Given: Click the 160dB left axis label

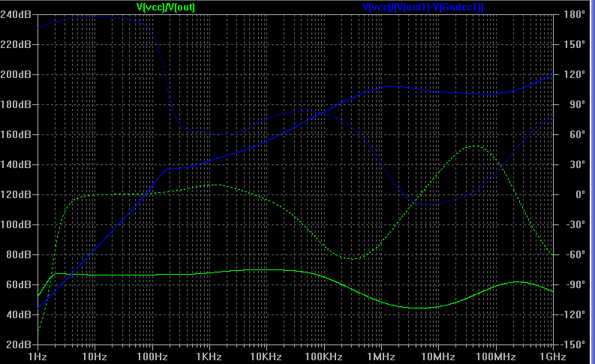Looking at the screenshot, I should coord(16,135).
